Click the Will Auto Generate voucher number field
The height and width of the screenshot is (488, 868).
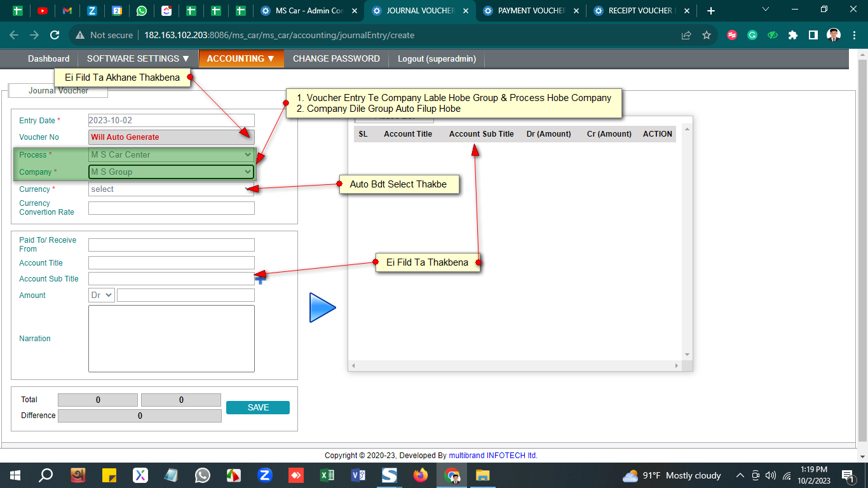coord(171,137)
